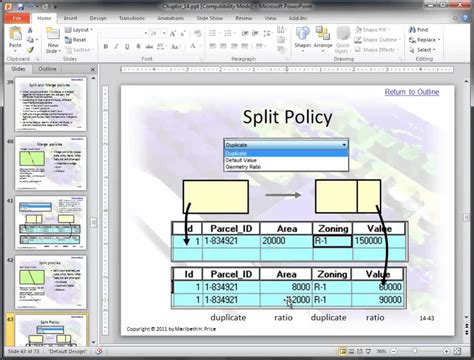474x360 pixels.
Task: Toggle Underline formatting
Action: [127, 47]
